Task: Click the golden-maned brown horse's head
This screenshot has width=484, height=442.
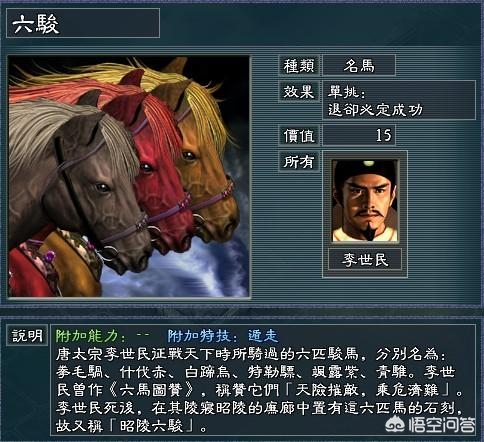Action: (x=203, y=167)
